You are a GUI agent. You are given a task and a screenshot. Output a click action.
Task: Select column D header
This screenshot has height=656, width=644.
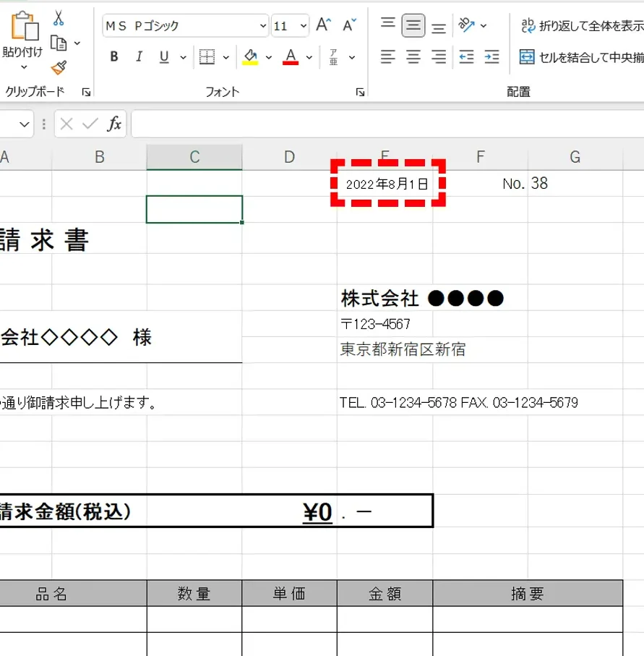pos(289,157)
